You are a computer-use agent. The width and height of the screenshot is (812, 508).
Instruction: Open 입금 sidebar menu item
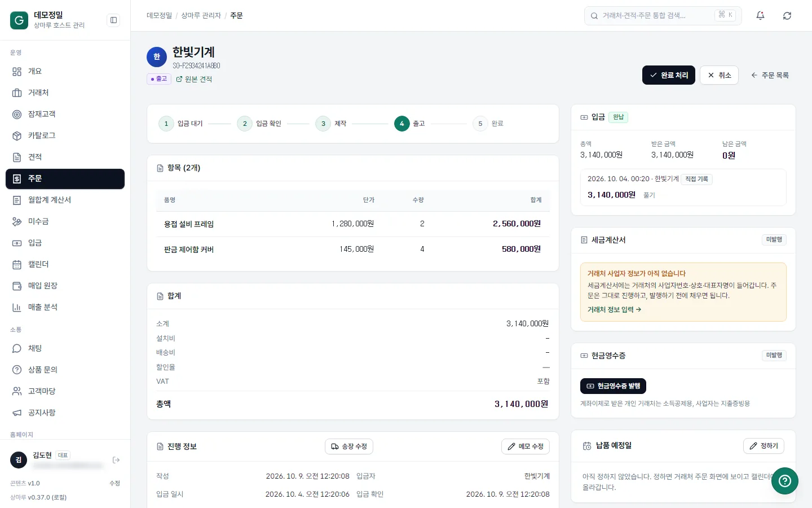[65, 243]
